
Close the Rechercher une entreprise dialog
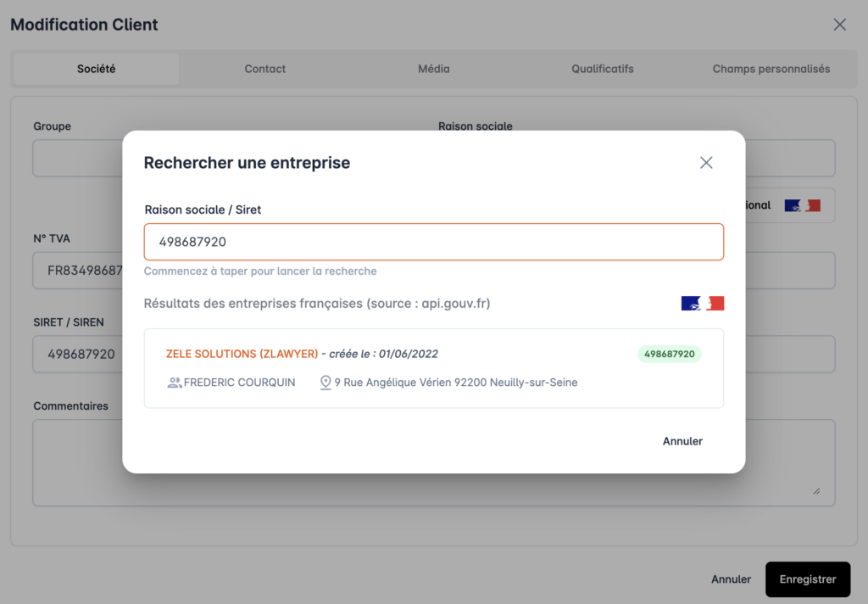(706, 163)
